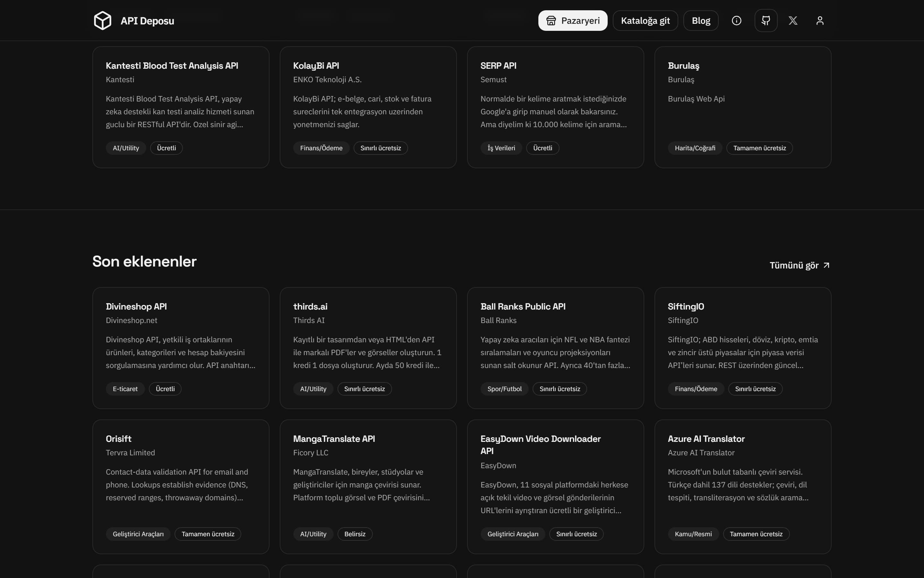924x578 pixels.
Task: Click the arrow icon next to Tümünü gör
Action: (826, 265)
